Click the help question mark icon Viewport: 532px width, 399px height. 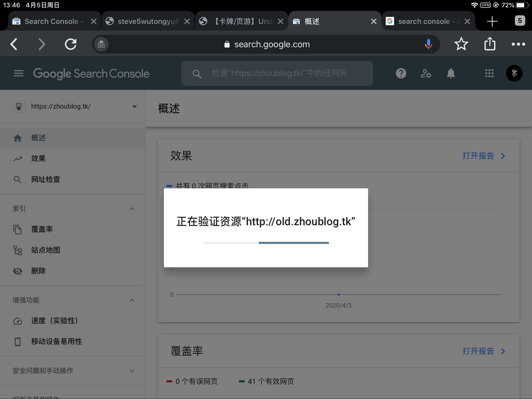click(401, 74)
